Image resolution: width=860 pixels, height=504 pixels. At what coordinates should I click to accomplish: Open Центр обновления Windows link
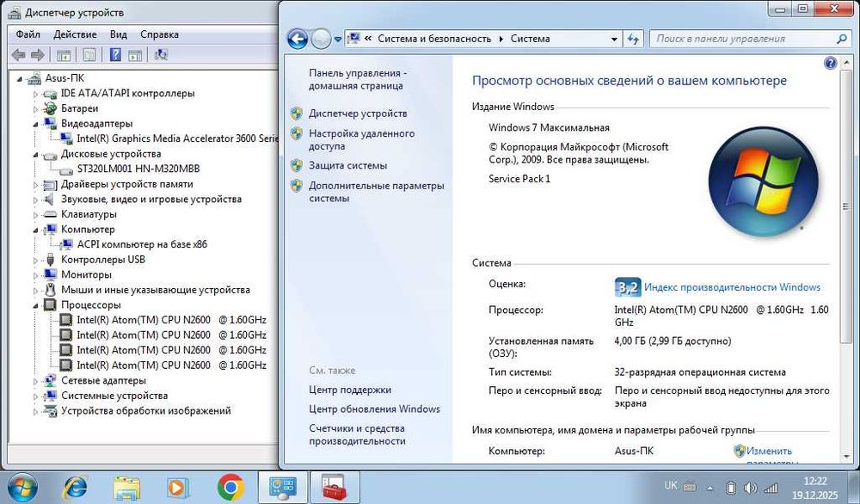point(374,409)
